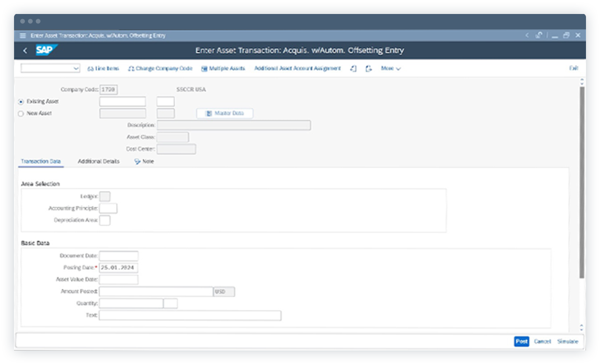Viewport: 600px width, 364px height.
Task: Click the back chevron next to SAP logo
Action: coord(25,50)
